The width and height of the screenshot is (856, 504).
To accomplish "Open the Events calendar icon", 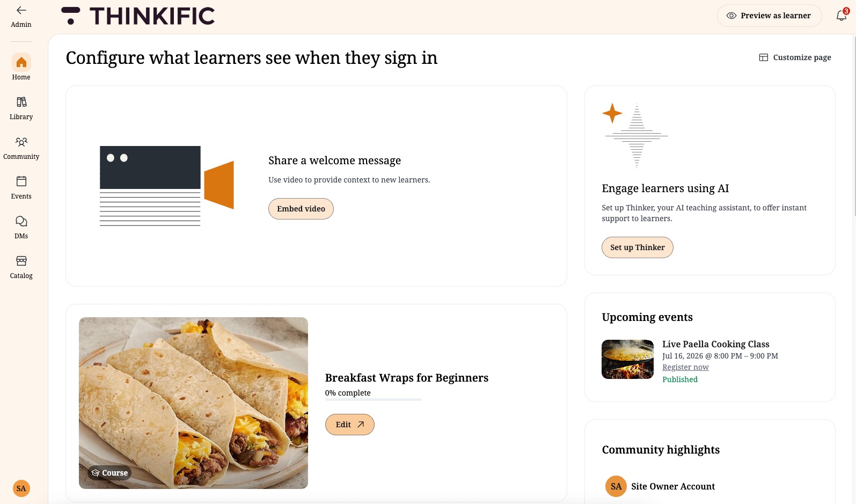I will click(21, 181).
